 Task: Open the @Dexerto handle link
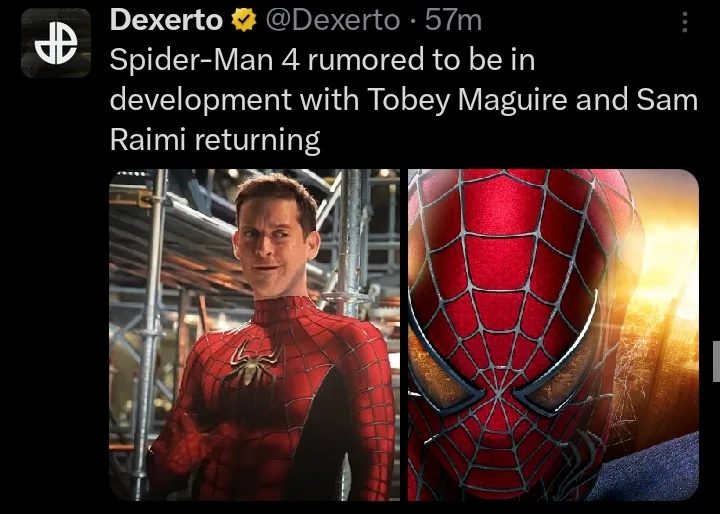coord(332,21)
